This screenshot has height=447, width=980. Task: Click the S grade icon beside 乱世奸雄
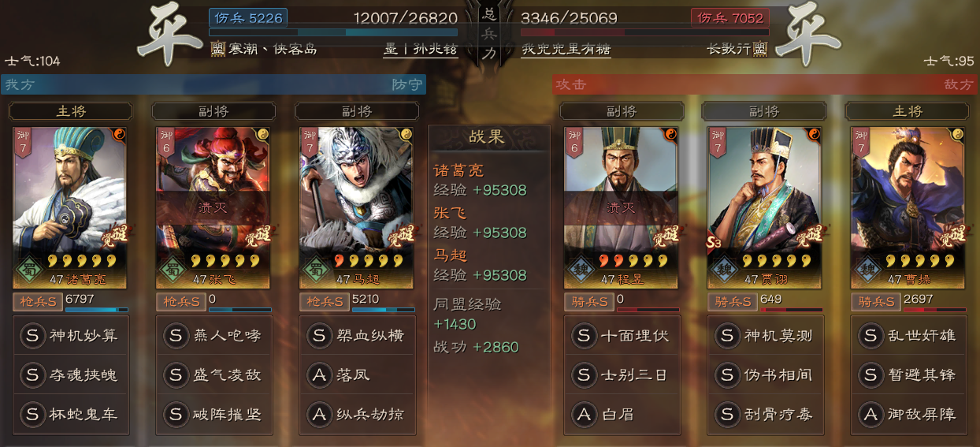(870, 336)
